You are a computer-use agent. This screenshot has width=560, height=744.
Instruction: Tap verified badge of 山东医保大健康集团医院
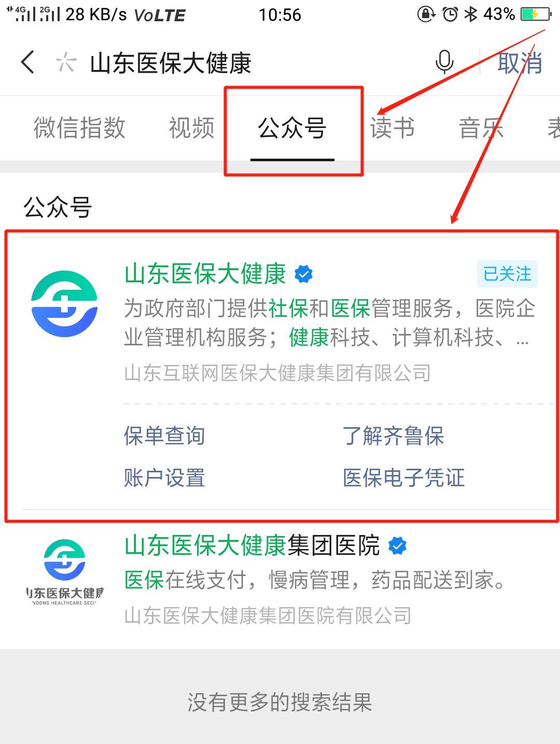(x=397, y=545)
